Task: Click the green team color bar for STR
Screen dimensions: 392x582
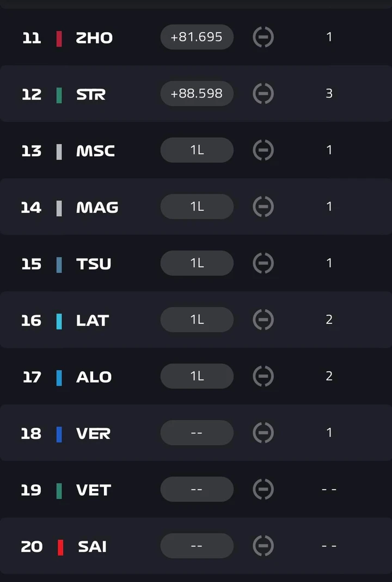Action: click(59, 95)
